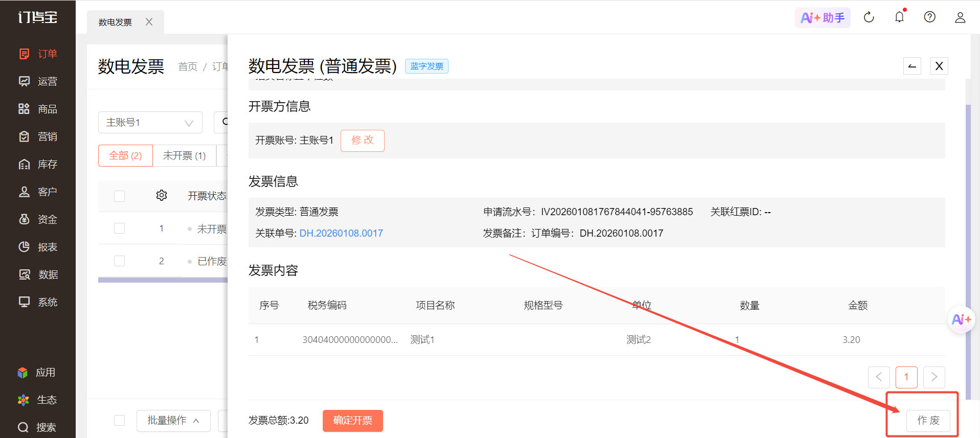980x438 pixels.
Task: Go to the next page of invoice items
Action: point(934,377)
